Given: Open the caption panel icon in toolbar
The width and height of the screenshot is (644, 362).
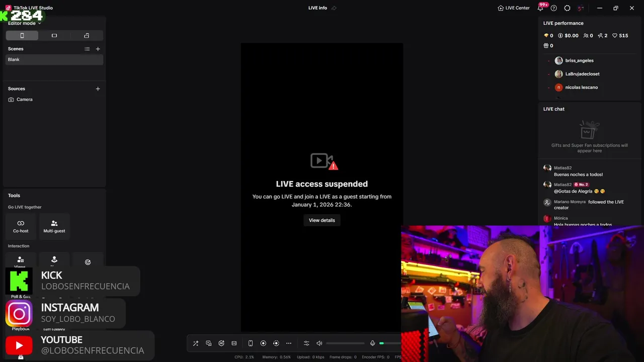Looking at the screenshot, I should point(234,343).
